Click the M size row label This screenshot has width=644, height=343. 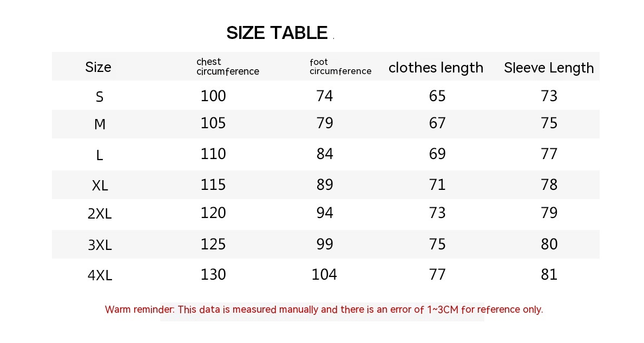100,124
